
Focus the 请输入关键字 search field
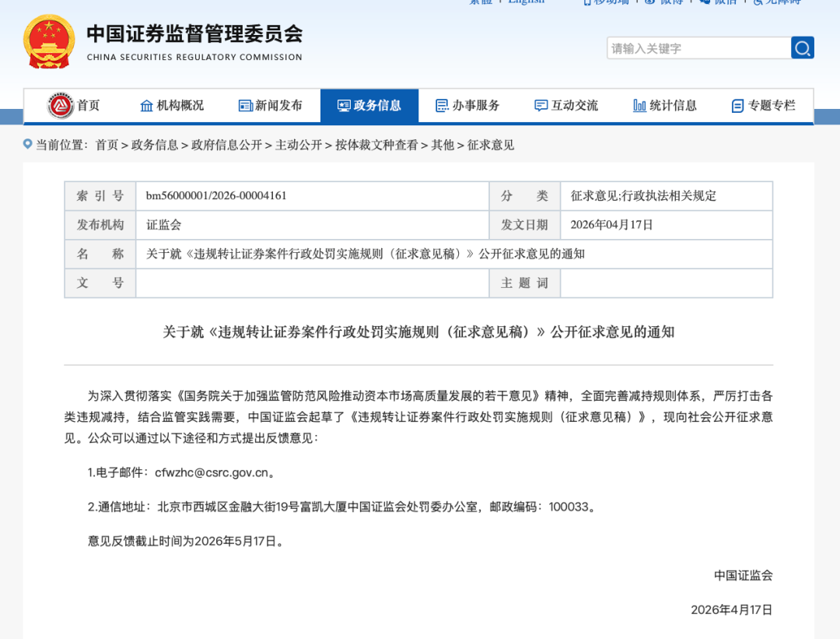click(698, 48)
